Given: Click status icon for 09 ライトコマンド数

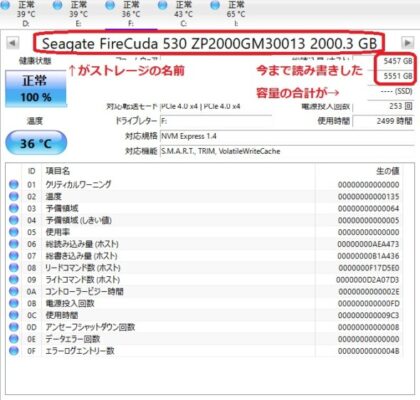Looking at the screenshot, I should [14, 280].
